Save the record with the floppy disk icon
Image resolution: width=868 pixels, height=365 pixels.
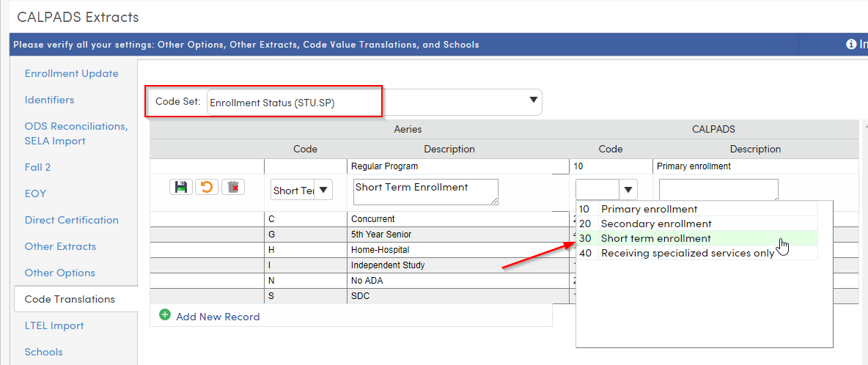pyautogui.click(x=181, y=187)
